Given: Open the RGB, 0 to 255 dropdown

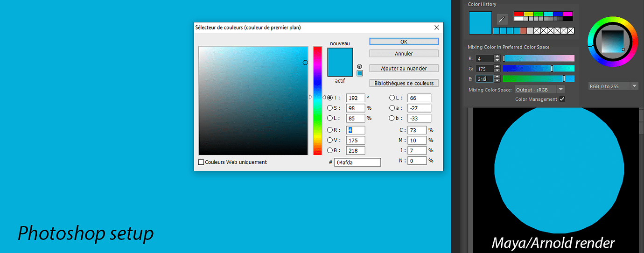Looking at the screenshot, I should (x=613, y=86).
